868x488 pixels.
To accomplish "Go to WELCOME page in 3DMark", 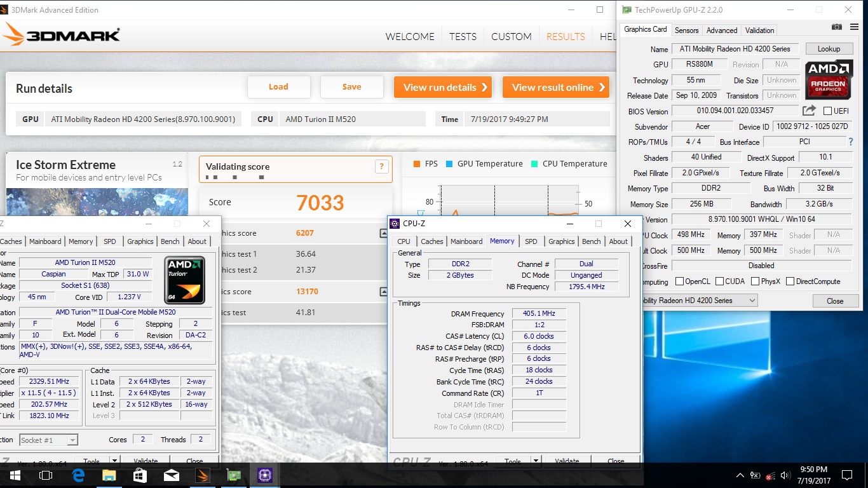I will pos(410,36).
